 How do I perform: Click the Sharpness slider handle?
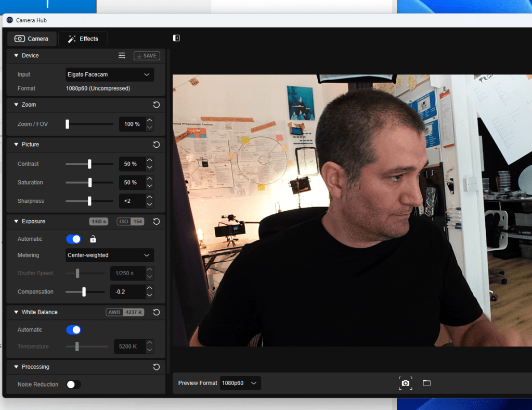point(89,201)
